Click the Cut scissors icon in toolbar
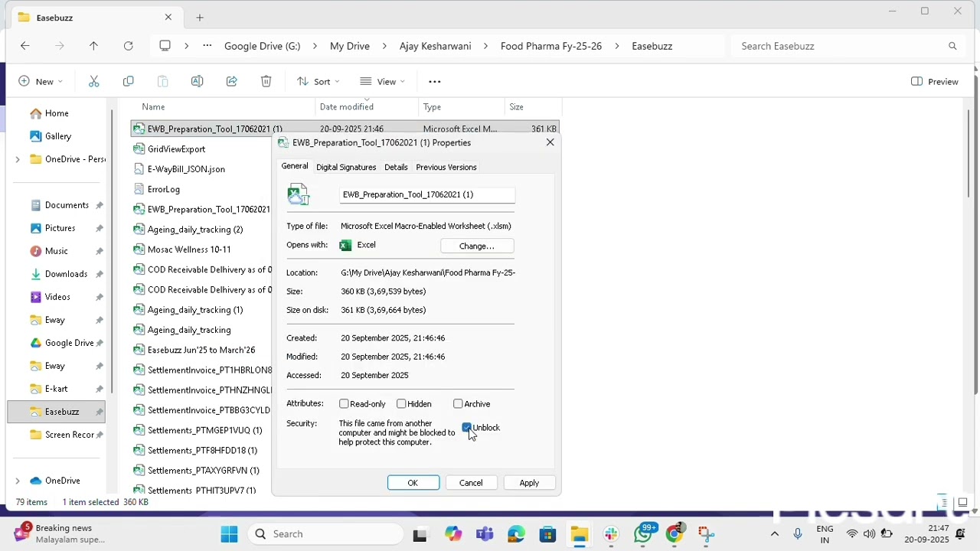Viewport: 980px width, 551px height. [94, 81]
